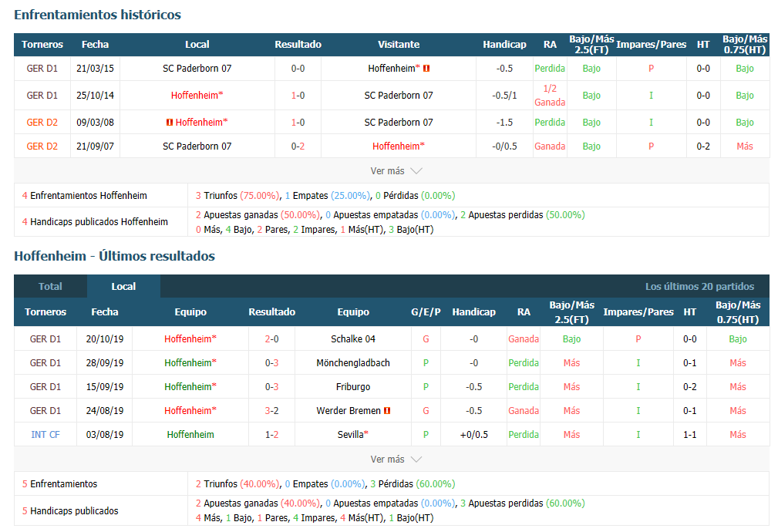Click the 3-2 result against Werder Bremen

coord(272,411)
